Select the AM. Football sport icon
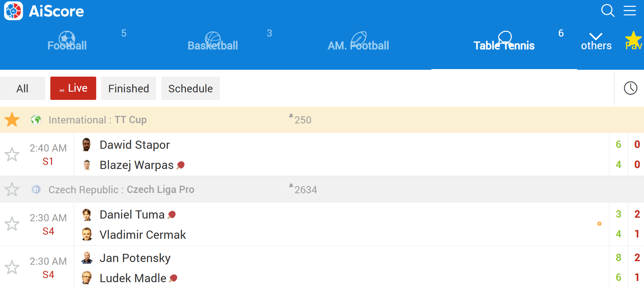Image resolution: width=644 pixels, height=288 pixels. (358, 39)
